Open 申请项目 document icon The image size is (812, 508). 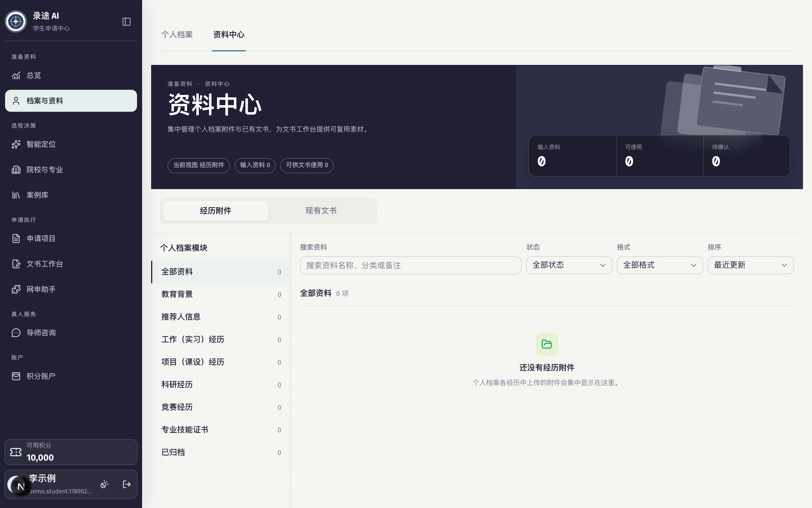[16, 238]
